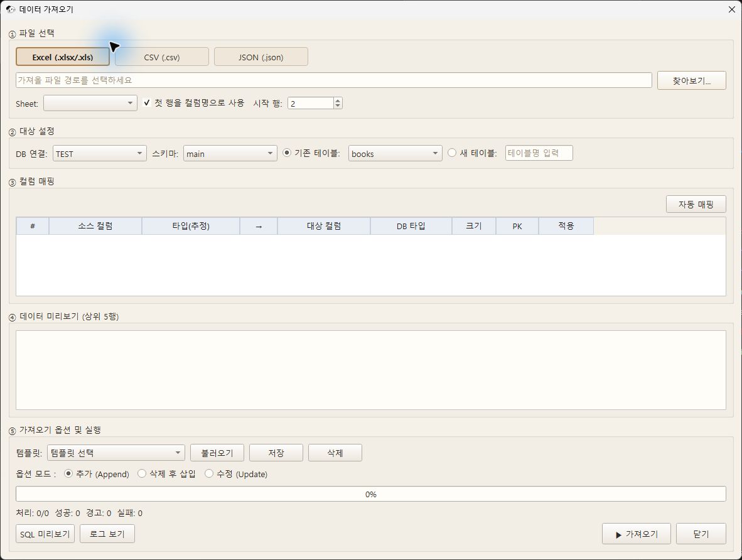Click the 닫기 button

pos(701,534)
